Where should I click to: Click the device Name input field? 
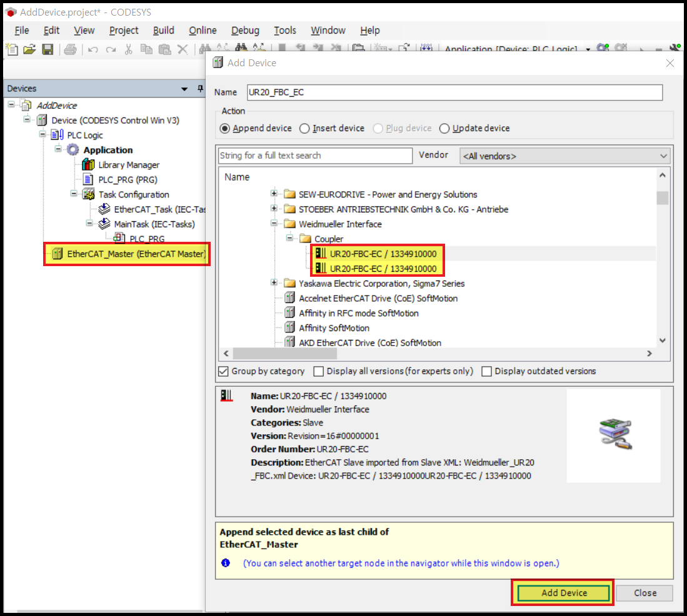click(454, 92)
